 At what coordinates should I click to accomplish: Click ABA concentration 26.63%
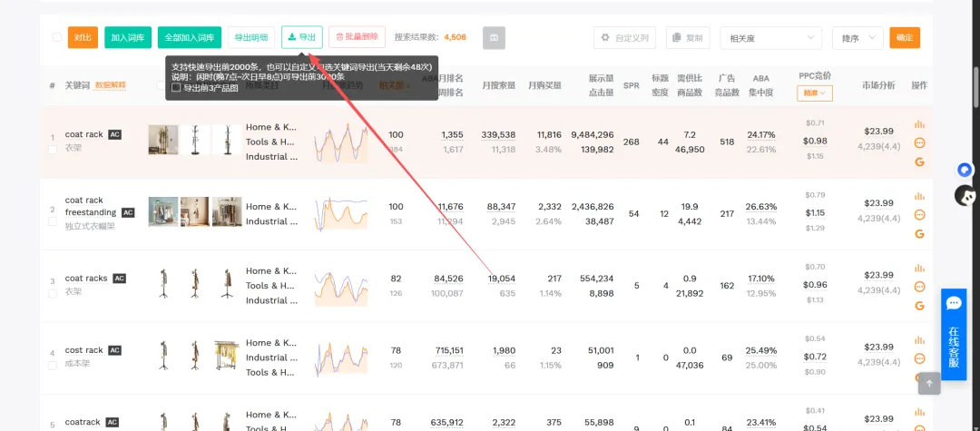point(761,207)
